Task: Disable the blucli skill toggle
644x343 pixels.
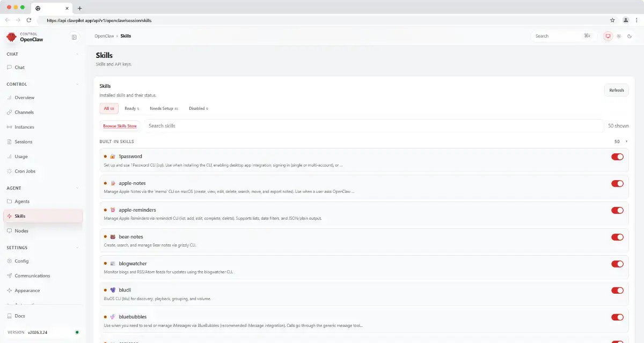Action: 617,290
